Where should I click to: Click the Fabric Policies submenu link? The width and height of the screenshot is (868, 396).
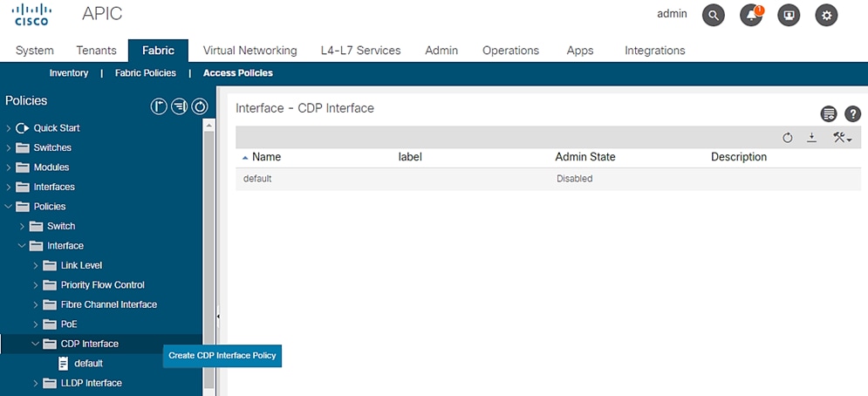(x=145, y=73)
